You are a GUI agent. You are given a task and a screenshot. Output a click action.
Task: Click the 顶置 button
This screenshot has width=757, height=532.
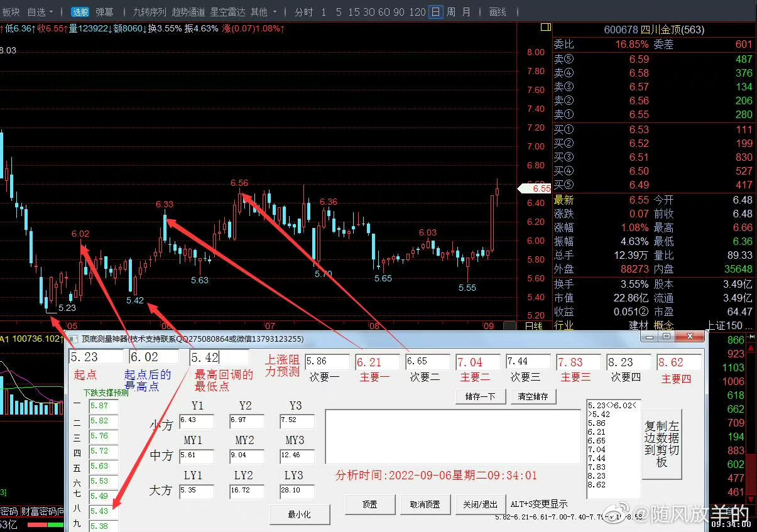[370, 504]
